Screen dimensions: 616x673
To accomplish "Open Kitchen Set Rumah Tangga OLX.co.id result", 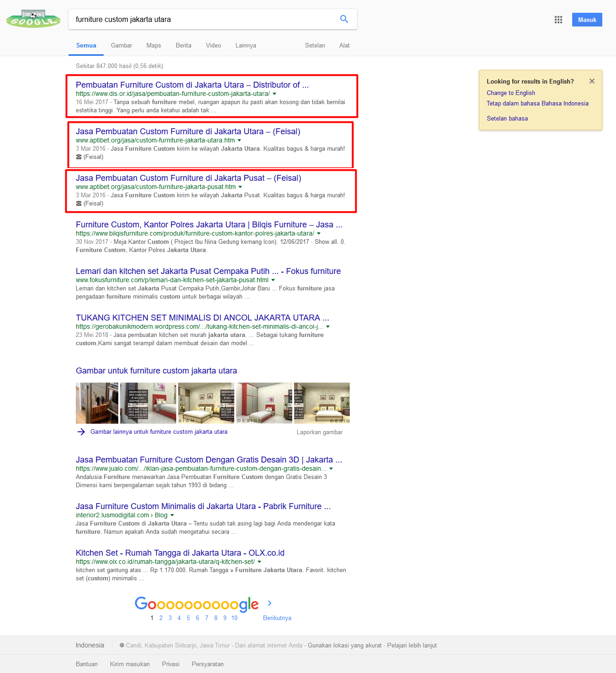I will pos(180,553).
